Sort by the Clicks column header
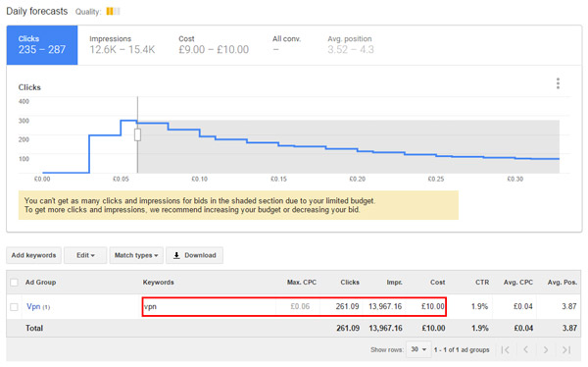588x367 pixels. click(350, 282)
